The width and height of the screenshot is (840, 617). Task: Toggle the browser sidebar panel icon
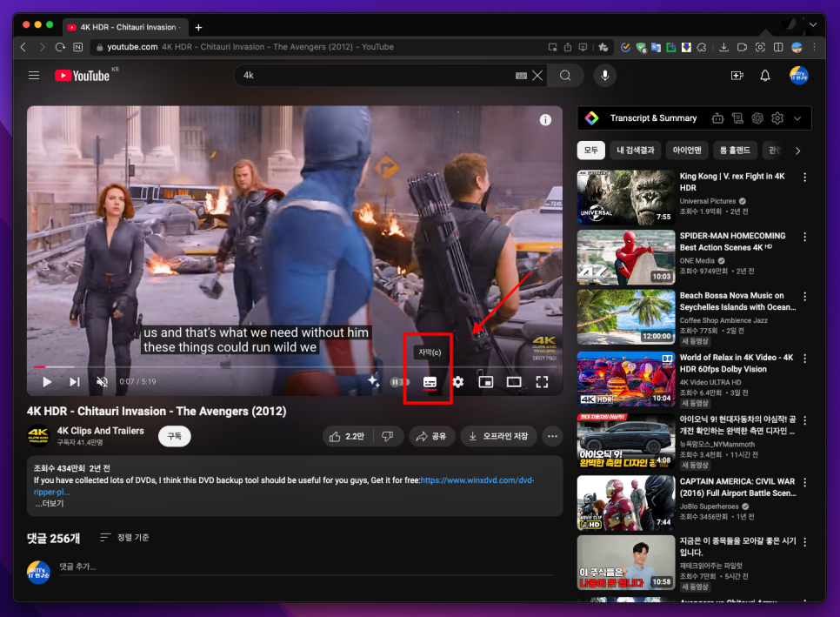pyautogui.click(x=778, y=47)
